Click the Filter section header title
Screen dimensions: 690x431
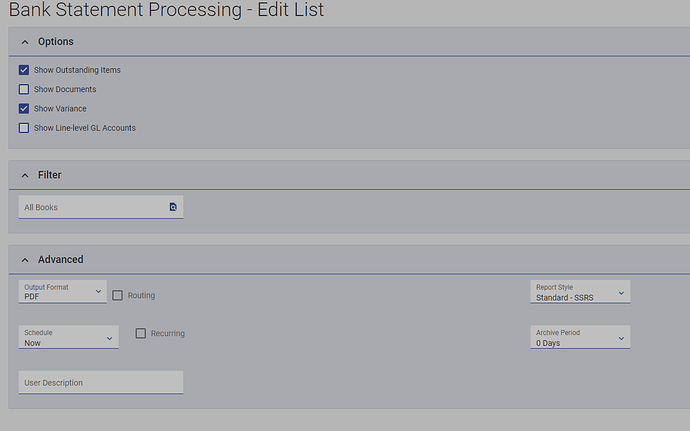coord(50,175)
